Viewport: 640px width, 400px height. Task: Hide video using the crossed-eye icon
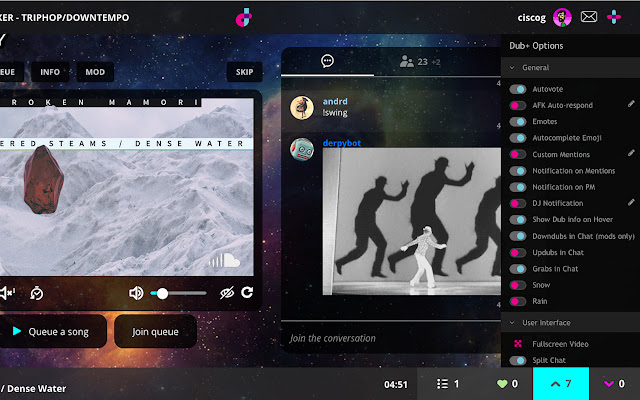pos(225,293)
